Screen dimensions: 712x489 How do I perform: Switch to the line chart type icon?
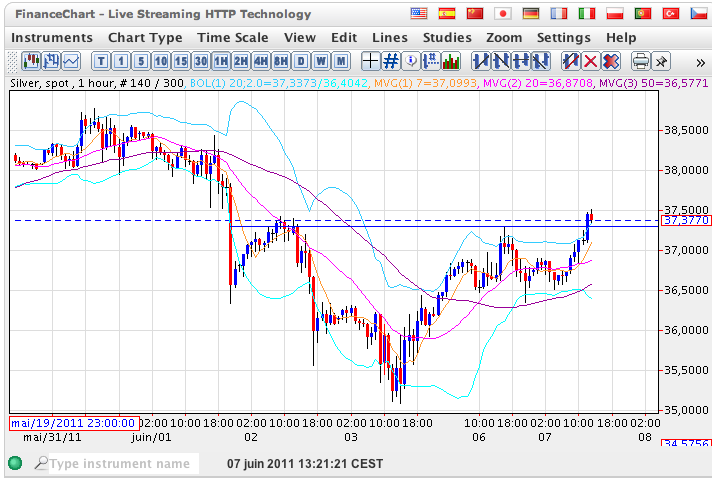[x=72, y=61]
